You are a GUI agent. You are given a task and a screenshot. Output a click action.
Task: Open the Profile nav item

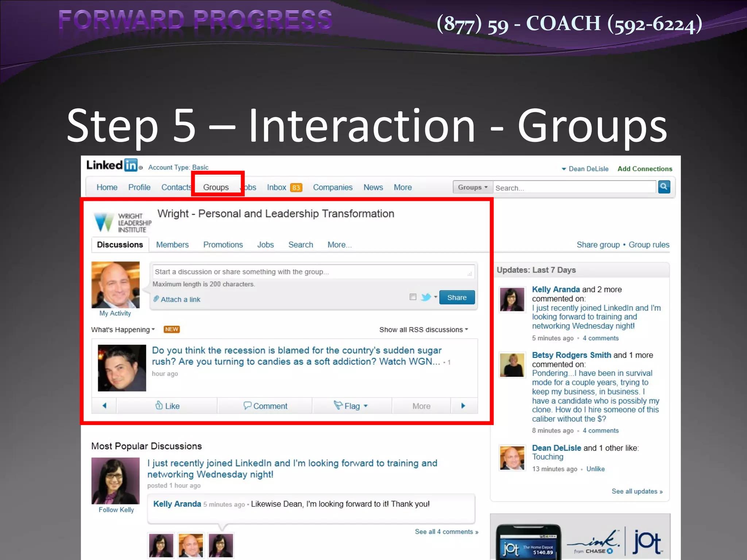click(139, 187)
